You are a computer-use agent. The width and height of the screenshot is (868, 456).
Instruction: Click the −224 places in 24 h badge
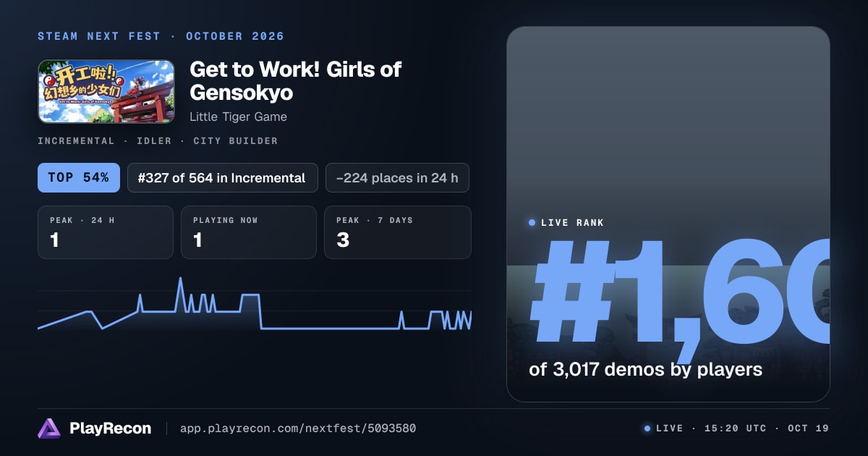tap(397, 177)
